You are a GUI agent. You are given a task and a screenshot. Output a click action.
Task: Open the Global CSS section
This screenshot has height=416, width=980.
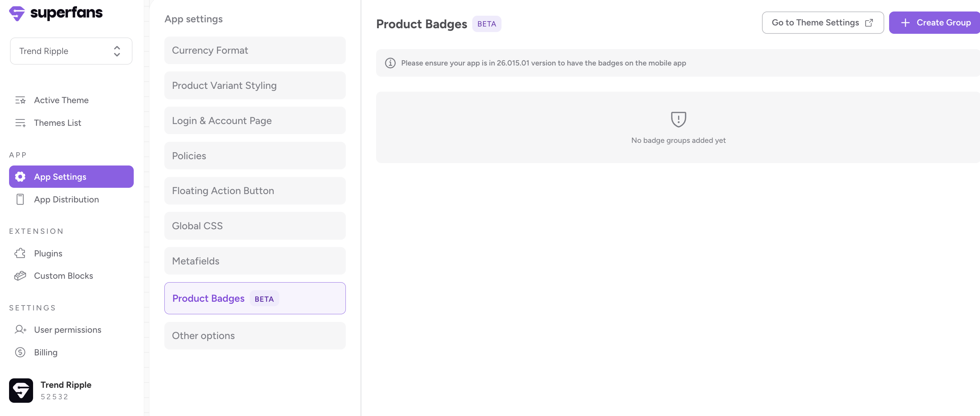tap(255, 226)
